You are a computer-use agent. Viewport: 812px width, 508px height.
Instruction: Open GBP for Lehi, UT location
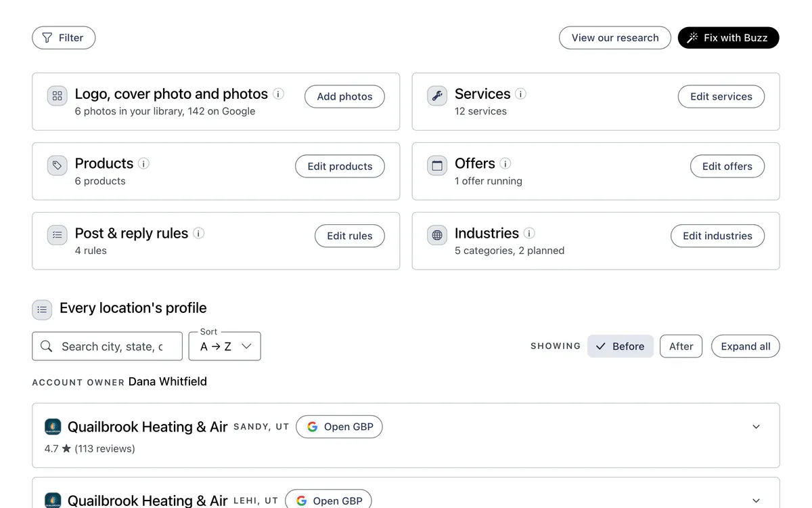tap(329, 501)
